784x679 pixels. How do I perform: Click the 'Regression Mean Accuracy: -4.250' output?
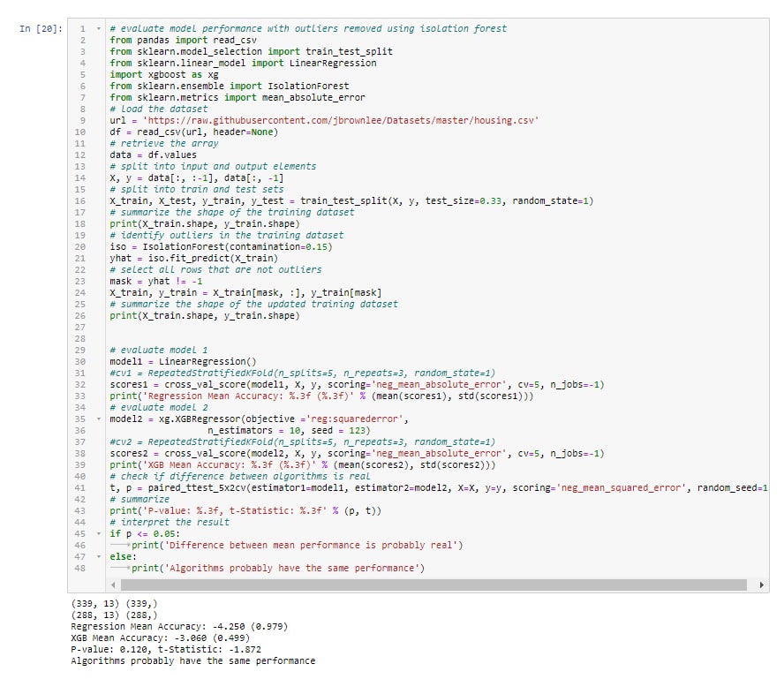click(179, 627)
